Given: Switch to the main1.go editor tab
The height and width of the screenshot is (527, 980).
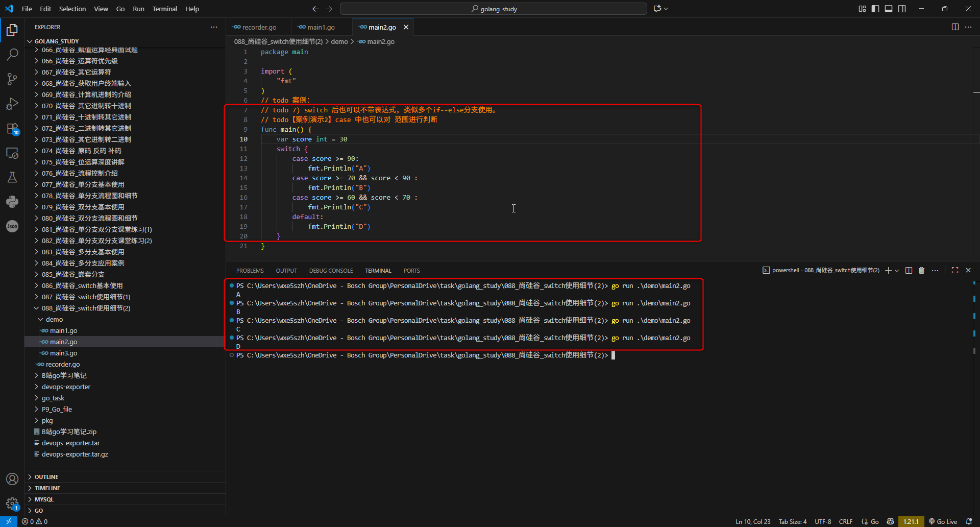Looking at the screenshot, I should pos(322,27).
